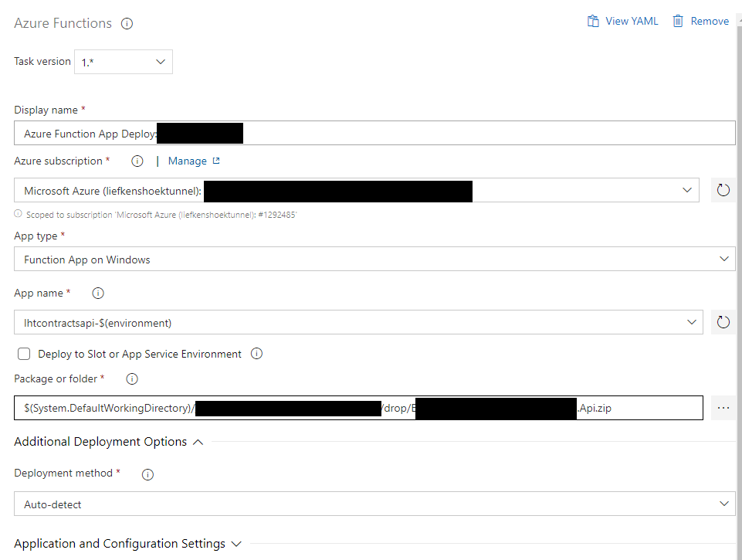This screenshot has height=560, width=742.
Task: Click the View YAML link
Action: point(632,22)
